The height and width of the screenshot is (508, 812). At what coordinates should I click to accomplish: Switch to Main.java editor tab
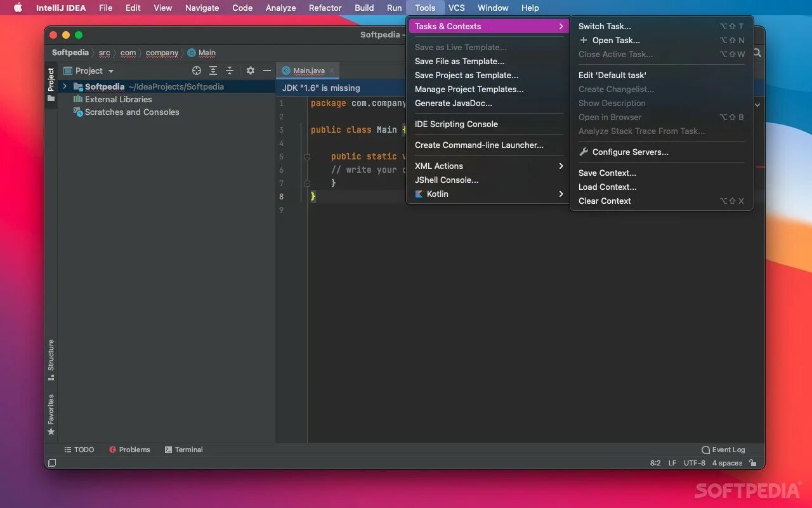[x=308, y=70]
